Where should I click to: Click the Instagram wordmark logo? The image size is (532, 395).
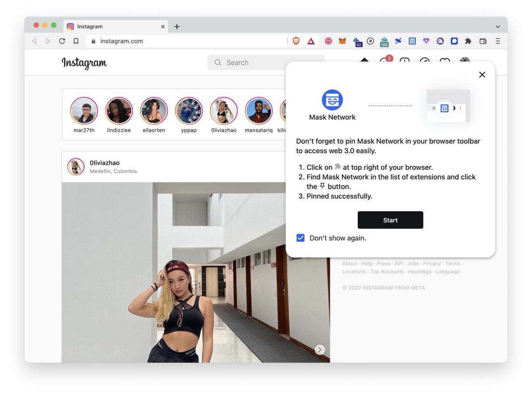84,63
